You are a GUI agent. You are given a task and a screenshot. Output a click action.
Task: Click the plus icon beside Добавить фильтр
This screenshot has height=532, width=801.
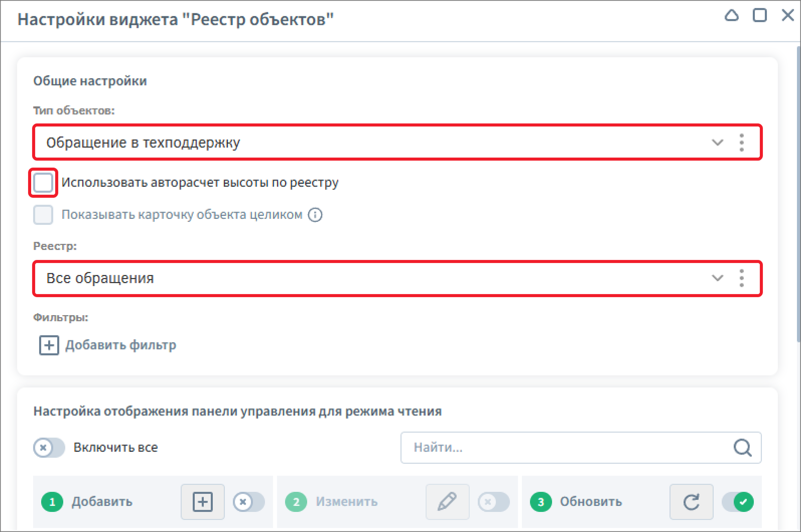[49, 345]
